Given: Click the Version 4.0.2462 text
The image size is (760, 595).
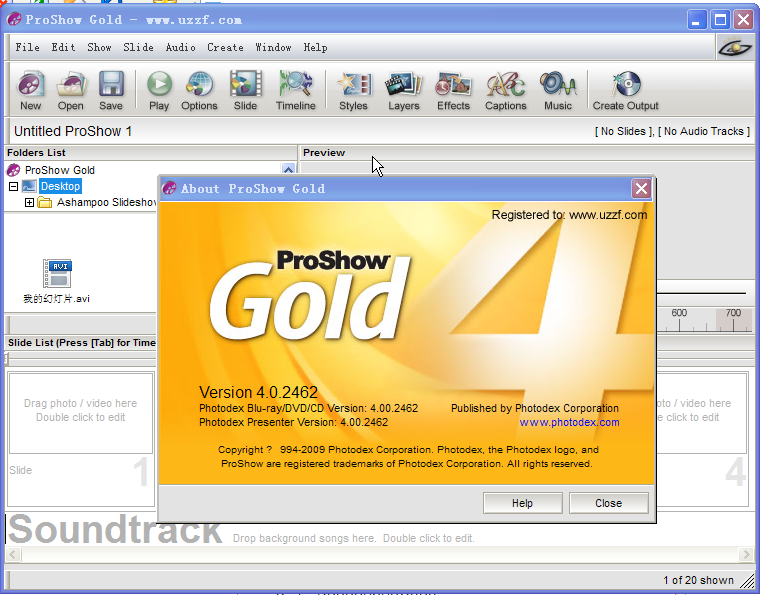Looking at the screenshot, I should point(258,392).
